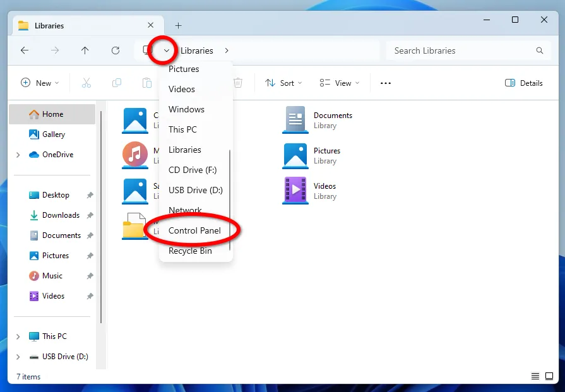Click inside the Search Libraries box
Viewport: 565px width, 392px height.
tap(467, 50)
